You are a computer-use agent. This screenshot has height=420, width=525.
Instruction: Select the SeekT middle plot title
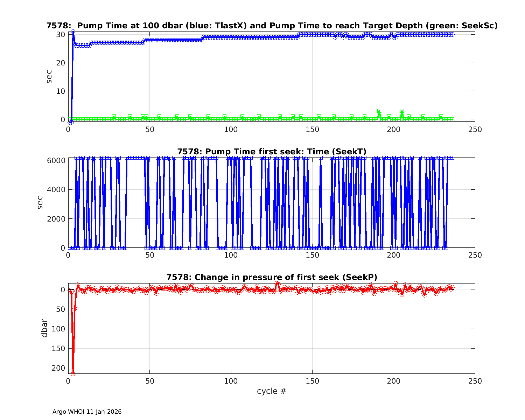pos(272,152)
